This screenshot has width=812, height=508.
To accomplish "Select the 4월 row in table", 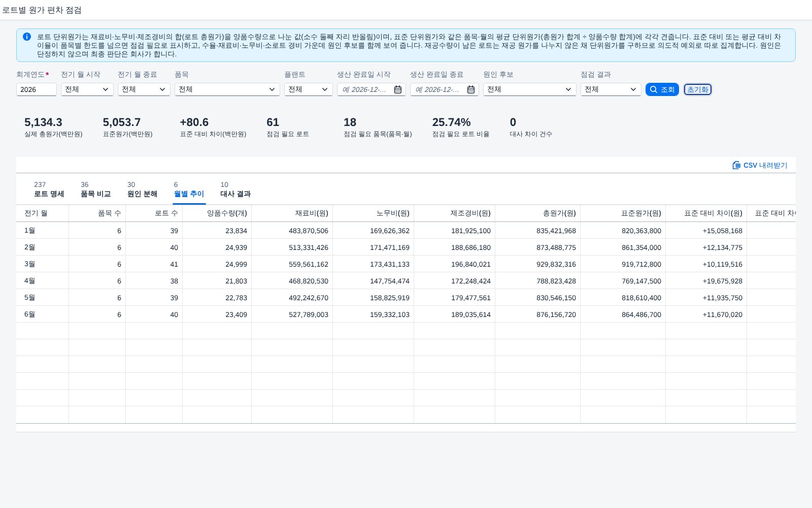I will (406, 281).
